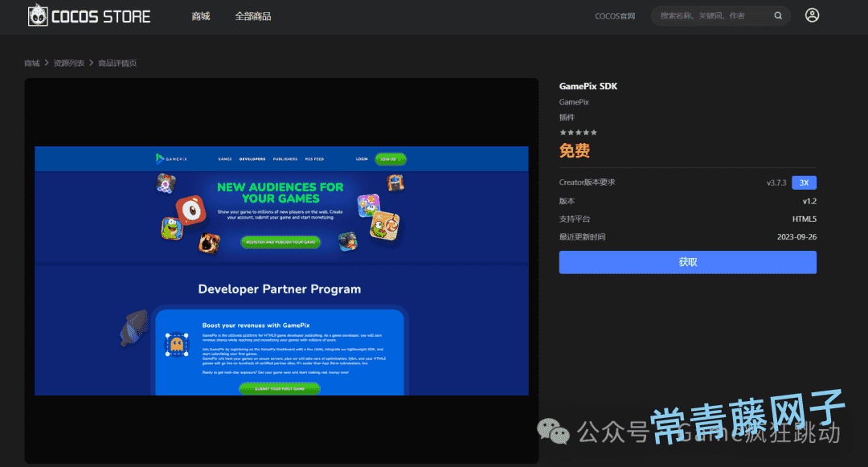The image size is (868, 467).
Task: Click the 3X version tag
Action: pyautogui.click(x=804, y=182)
